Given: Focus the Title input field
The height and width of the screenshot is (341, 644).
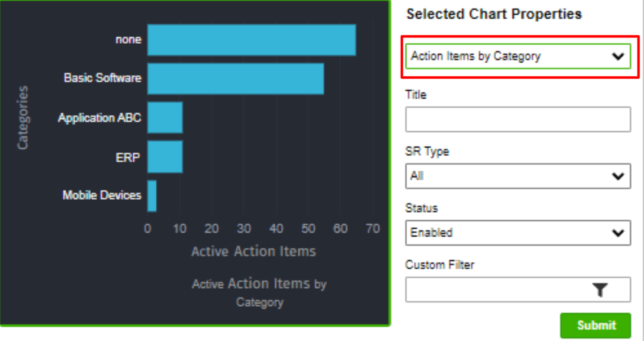Looking at the screenshot, I should click(518, 119).
